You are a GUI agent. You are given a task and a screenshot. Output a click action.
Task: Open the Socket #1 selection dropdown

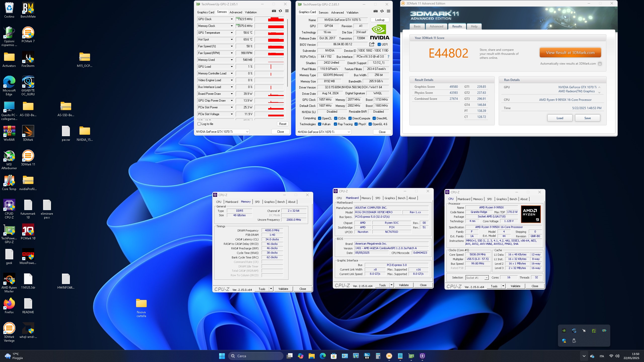click(477, 278)
